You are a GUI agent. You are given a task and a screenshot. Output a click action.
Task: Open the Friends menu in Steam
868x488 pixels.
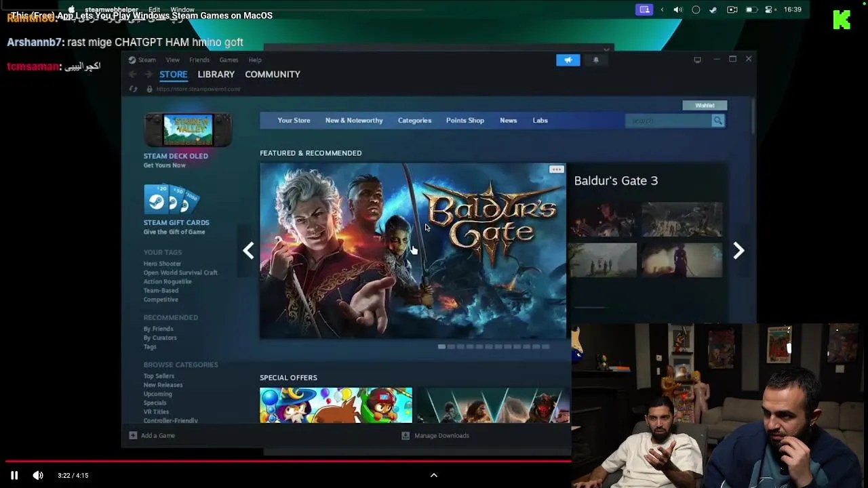199,60
